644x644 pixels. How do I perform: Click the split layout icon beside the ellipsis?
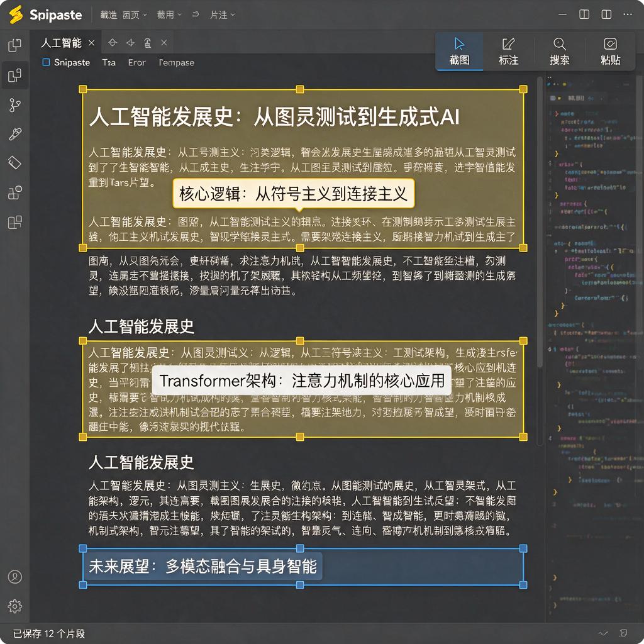606,14
